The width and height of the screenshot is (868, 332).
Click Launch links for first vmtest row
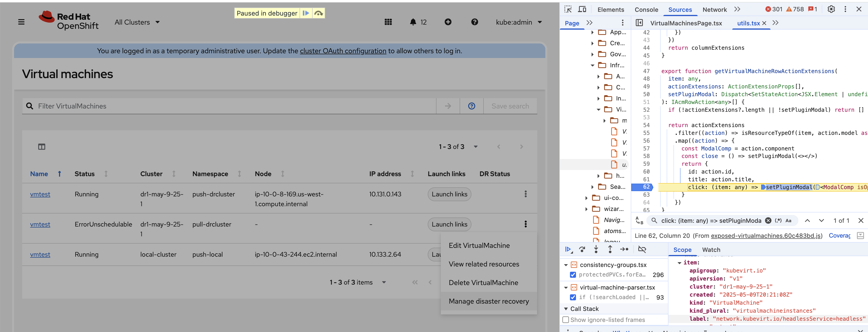click(449, 194)
